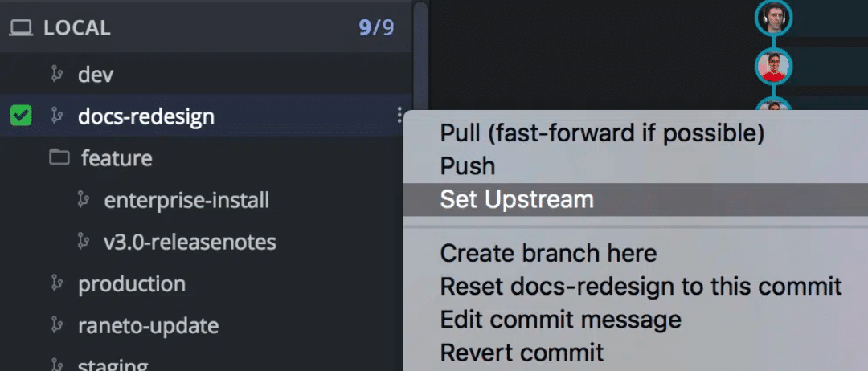868x371 pixels.
Task: Open the three-dot menu for docs-redesign
Action: pyautogui.click(x=399, y=116)
